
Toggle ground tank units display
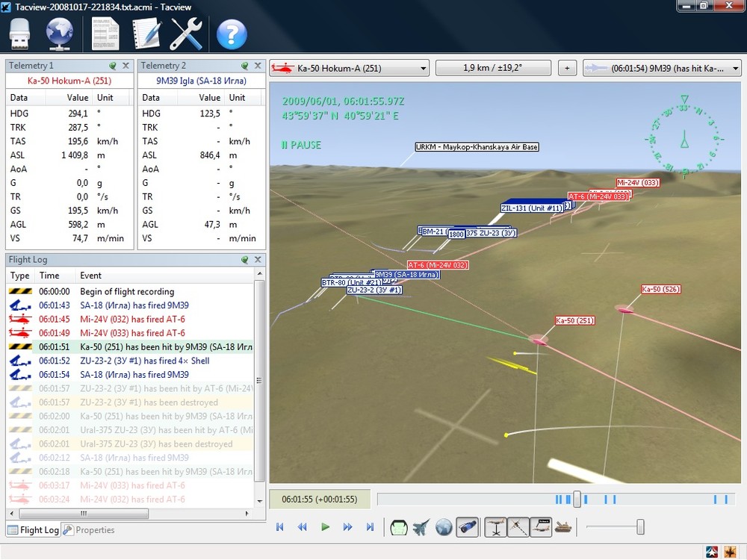563,527
